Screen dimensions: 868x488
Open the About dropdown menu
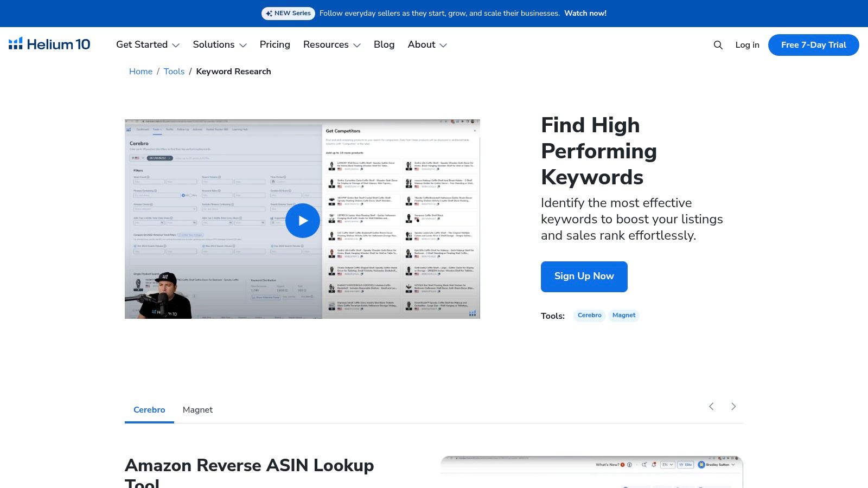click(x=427, y=45)
